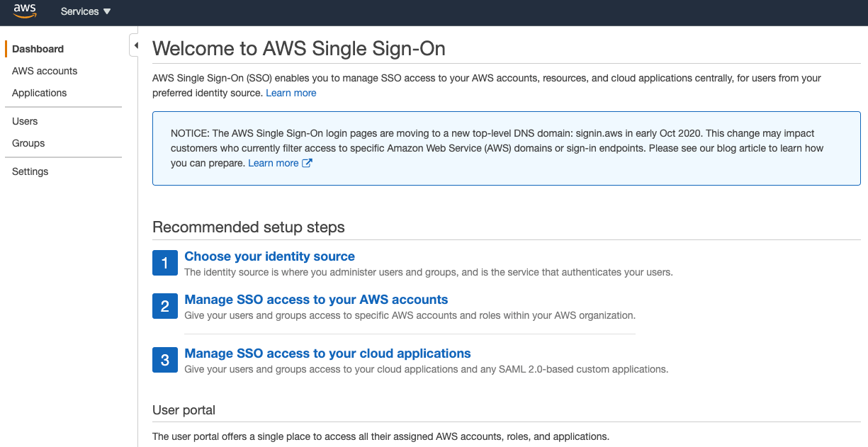The width and height of the screenshot is (868, 447).
Task: Navigate to Groups in the sidebar
Action: (28, 143)
